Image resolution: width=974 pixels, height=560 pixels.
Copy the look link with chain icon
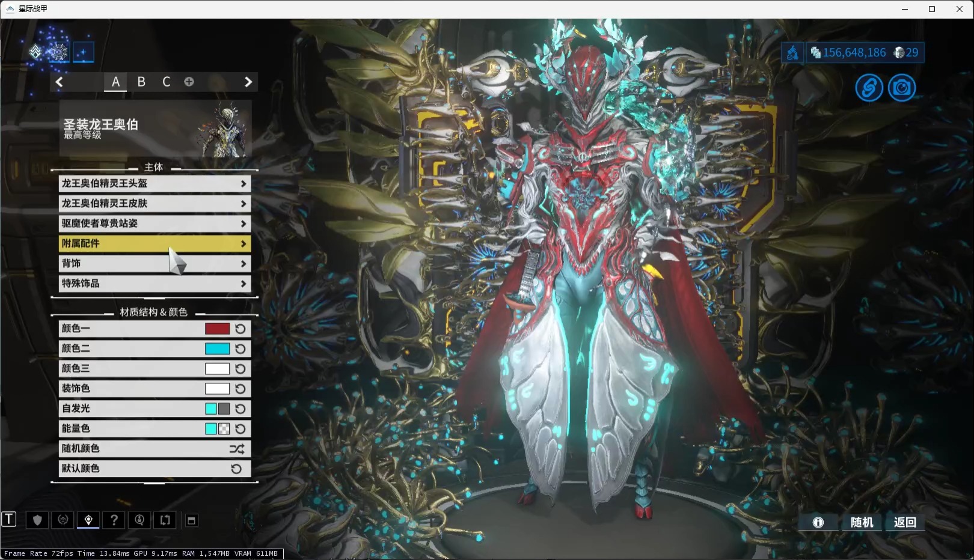click(869, 88)
